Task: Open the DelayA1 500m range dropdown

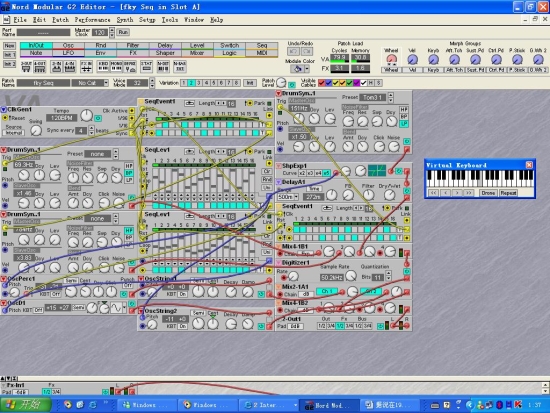Action: tap(296, 197)
